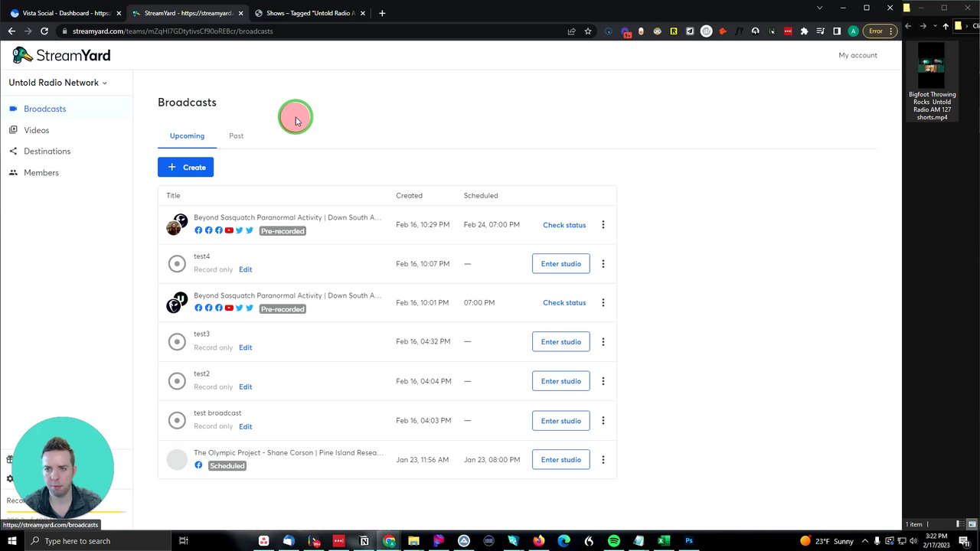Open My account link
Screen dimensions: 980x551
(x=857, y=55)
